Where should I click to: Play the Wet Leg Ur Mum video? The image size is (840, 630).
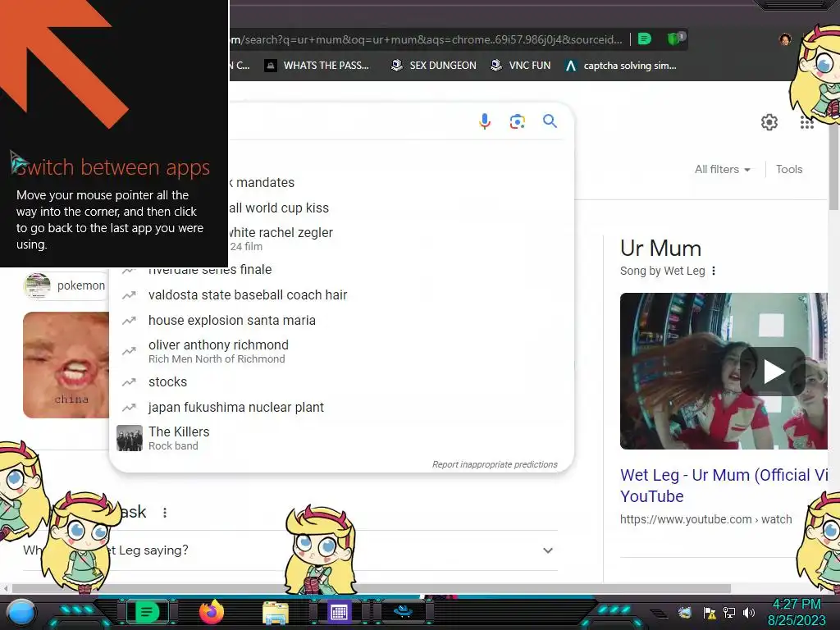click(774, 372)
